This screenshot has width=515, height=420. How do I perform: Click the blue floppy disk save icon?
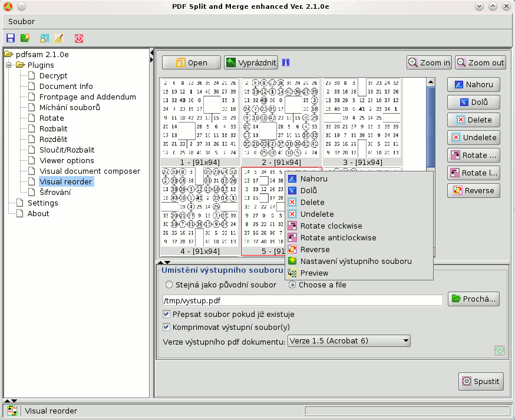(x=11, y=38)
